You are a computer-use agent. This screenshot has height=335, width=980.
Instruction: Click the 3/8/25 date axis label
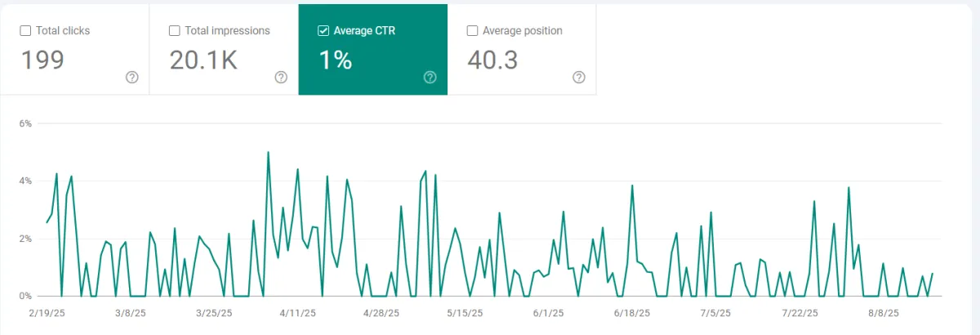click(131, 313)
